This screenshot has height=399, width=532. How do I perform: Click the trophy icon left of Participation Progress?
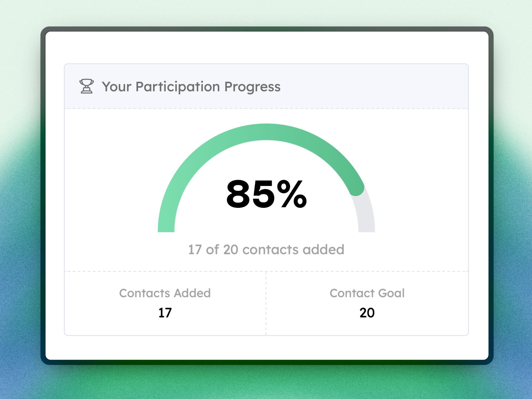tap(86, 86)
